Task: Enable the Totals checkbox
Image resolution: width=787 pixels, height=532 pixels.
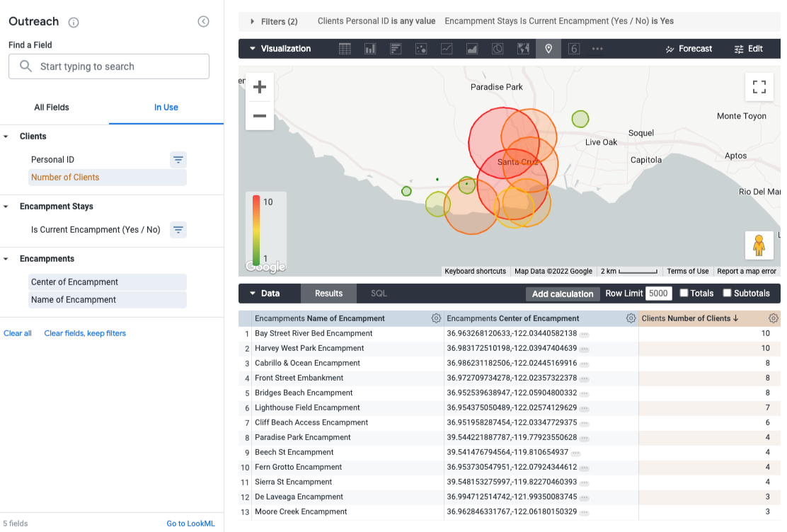Action: pos(684,293)
